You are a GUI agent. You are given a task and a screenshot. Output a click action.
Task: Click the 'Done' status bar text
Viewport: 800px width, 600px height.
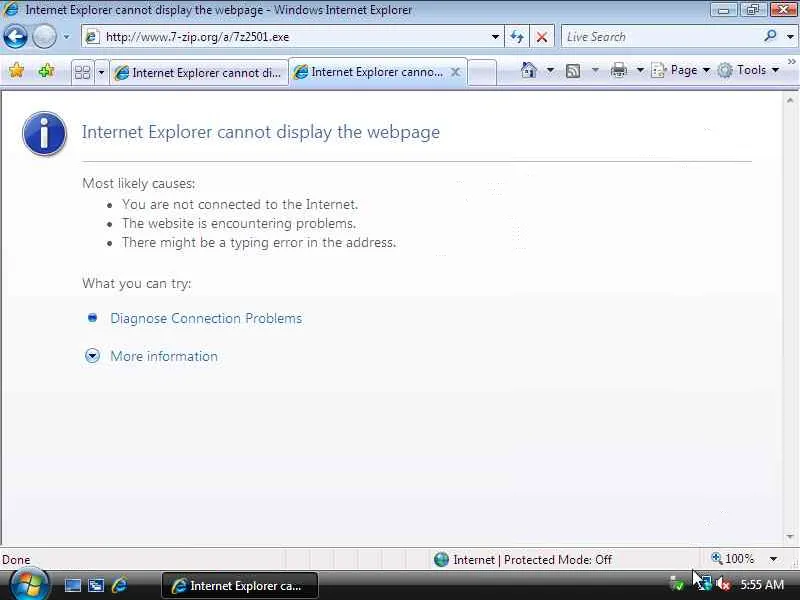tap(16, 560)
